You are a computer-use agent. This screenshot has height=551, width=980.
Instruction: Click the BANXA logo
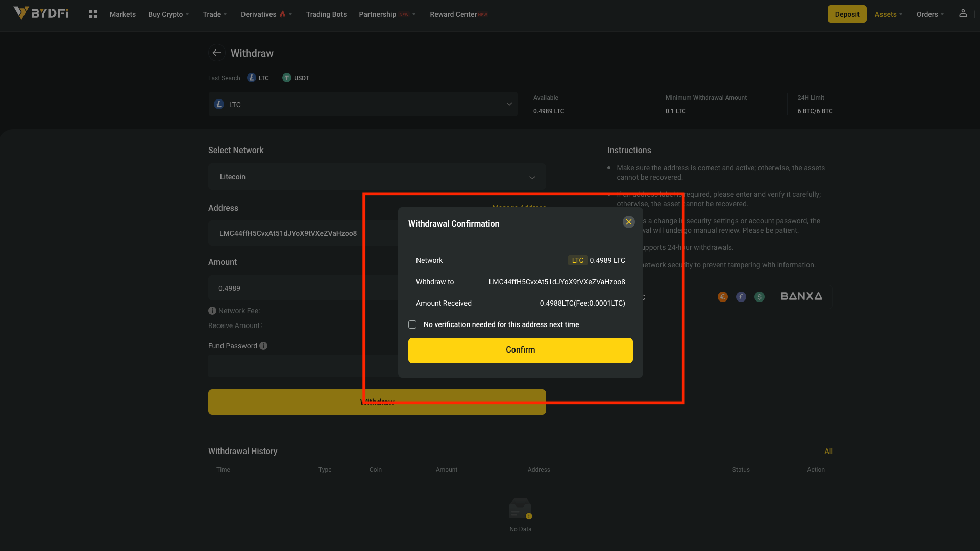801,296
